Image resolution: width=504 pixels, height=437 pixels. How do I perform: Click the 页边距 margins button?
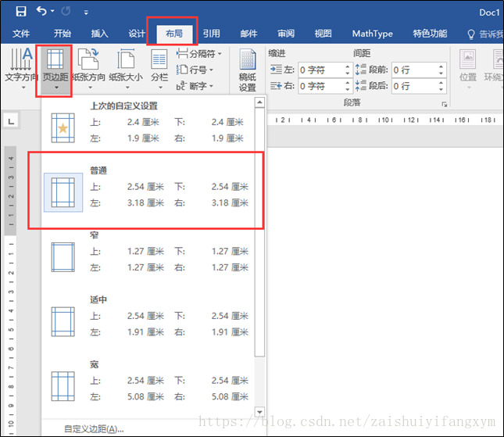55,69
